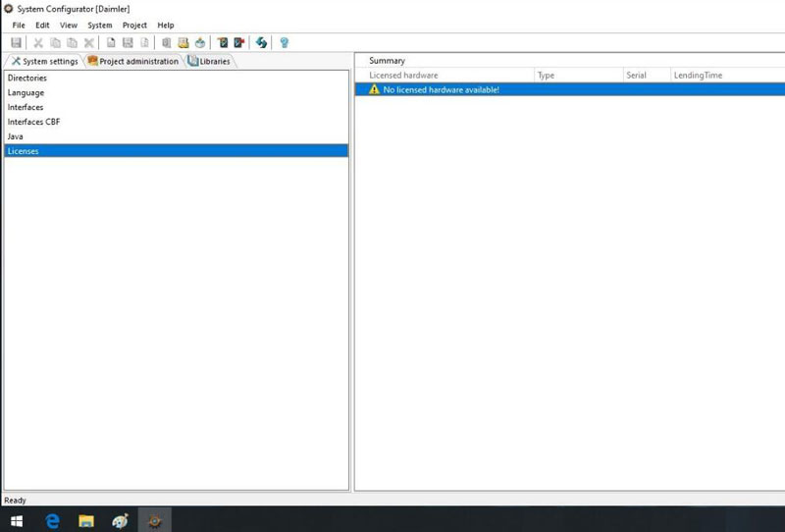Click the grey double-disk icon after the blank page
The height and width of the screenshot is (532, 785).
coord(128,42)
